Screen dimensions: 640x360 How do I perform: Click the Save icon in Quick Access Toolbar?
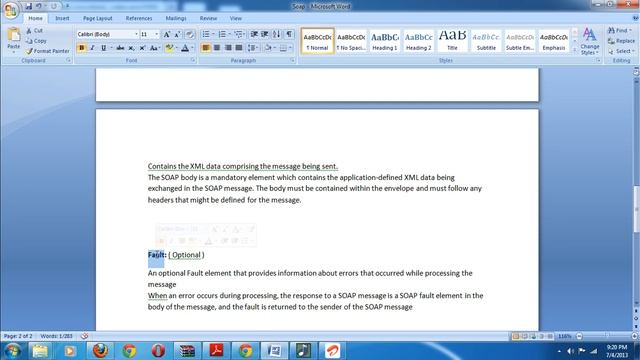point(28,6)
